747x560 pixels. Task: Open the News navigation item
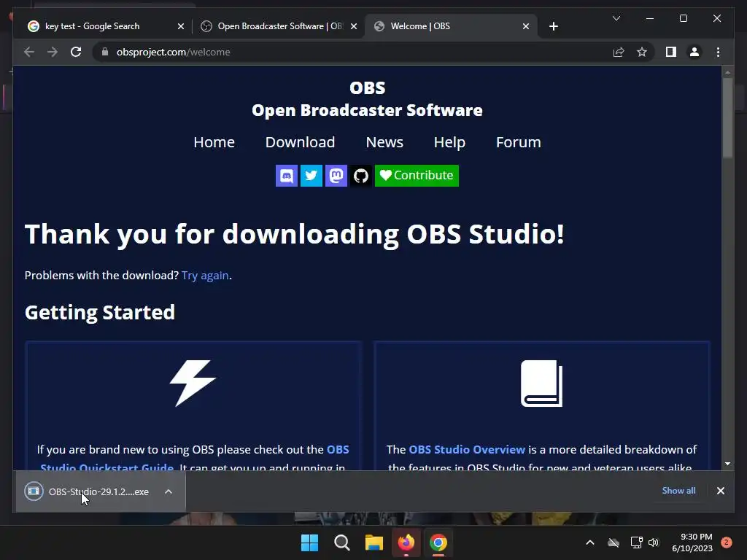point(384,142)
